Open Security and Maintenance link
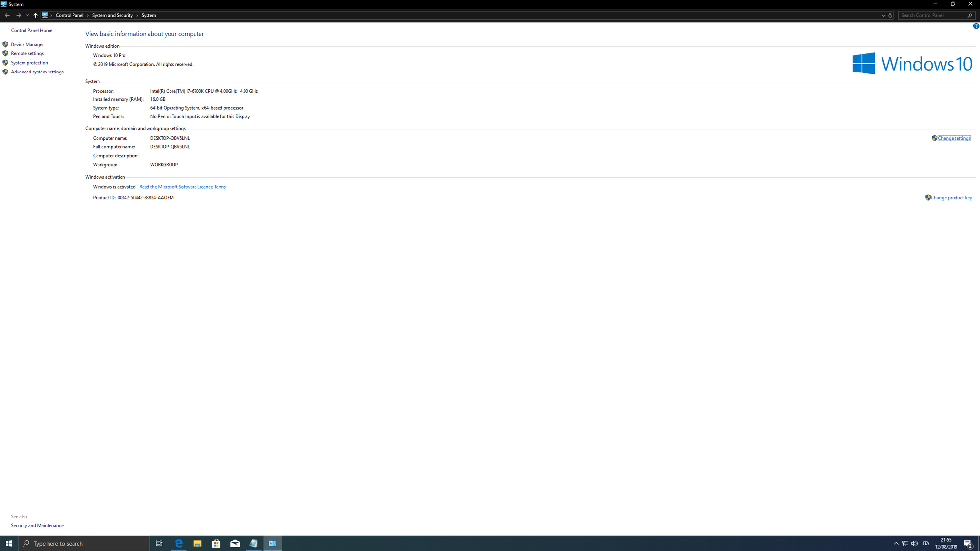The height and width of the screenshot is (551, 980). [x=37, y=525]
